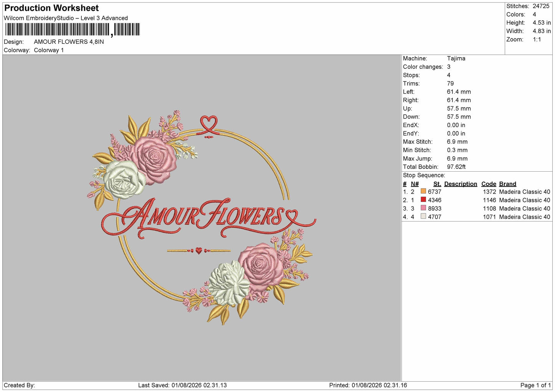Click thread code '1071'
The height and width of the screenshot is (392, 555).
pos(489,217)
